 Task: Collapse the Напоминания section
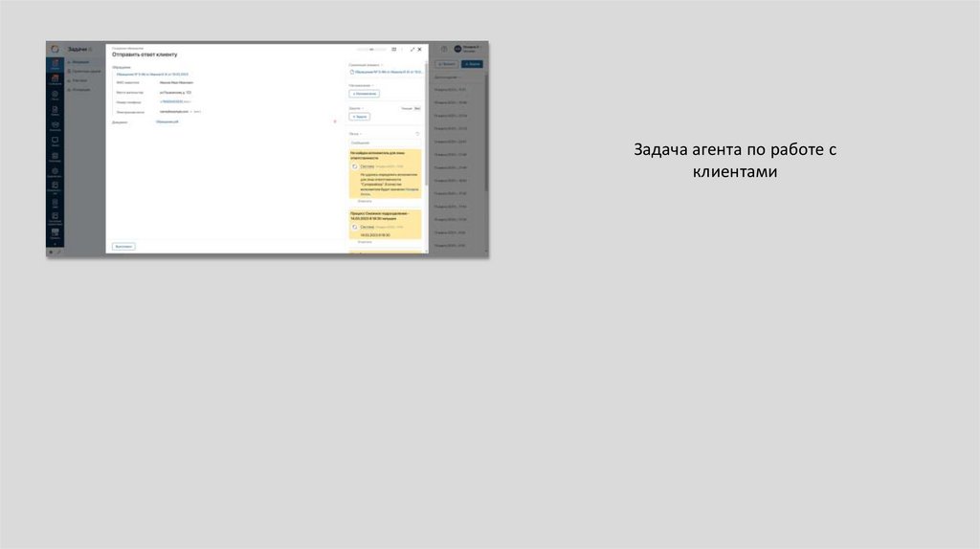pyautogui.click(x=374, y=85)
